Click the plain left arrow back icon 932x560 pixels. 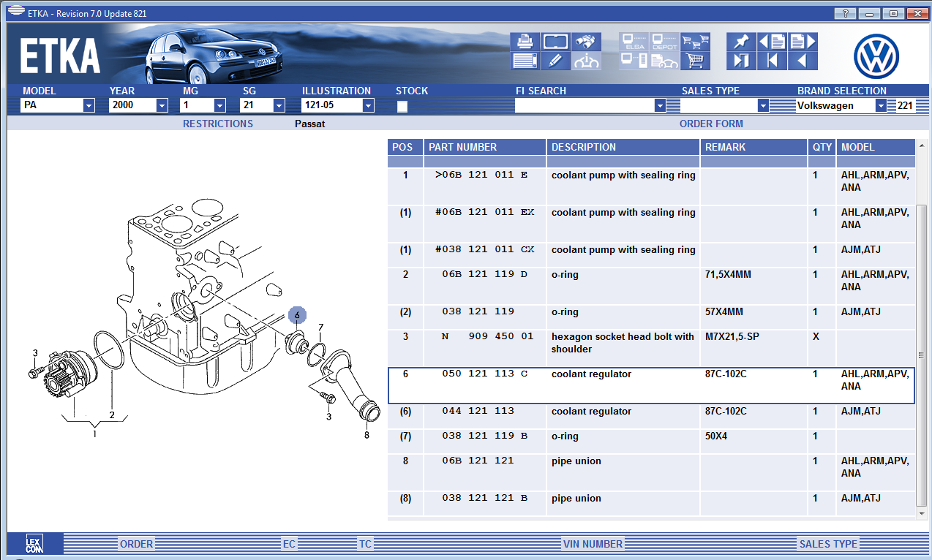tap(803, 61)
